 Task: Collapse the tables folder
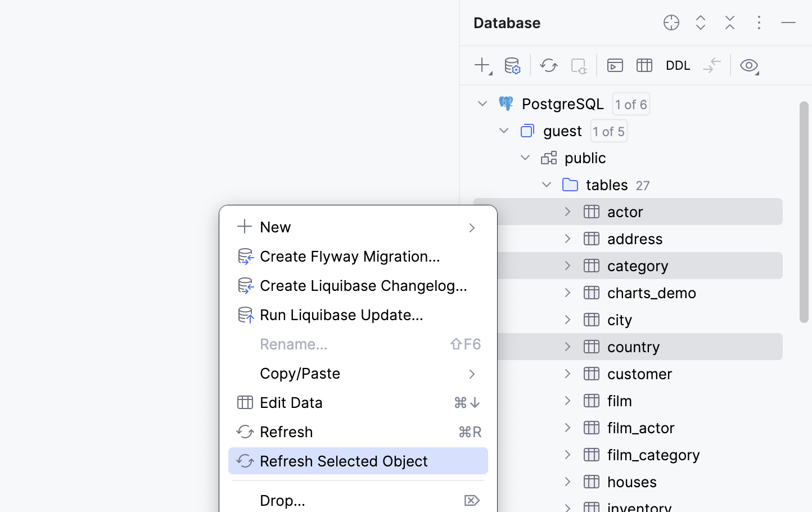click(x=546, y=184)
